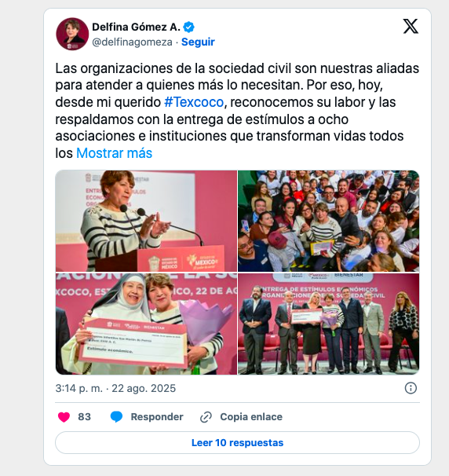Click the blue verified badge
This screenshot has width=449, height=476.
pyautogui.click(x=188, y=27)
